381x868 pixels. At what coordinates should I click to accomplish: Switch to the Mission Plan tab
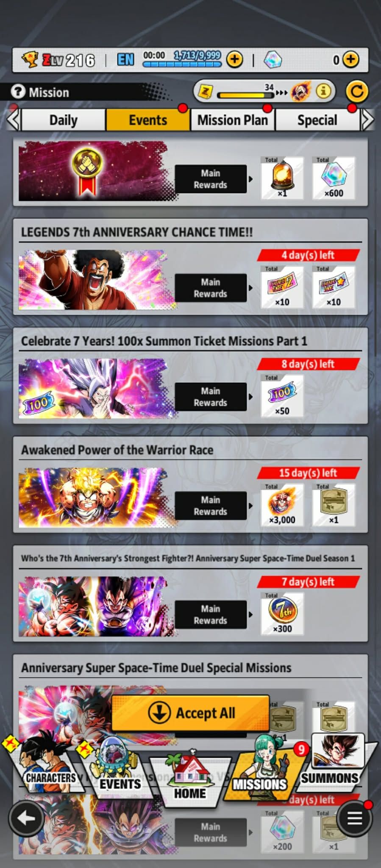(x=233, y=120)
